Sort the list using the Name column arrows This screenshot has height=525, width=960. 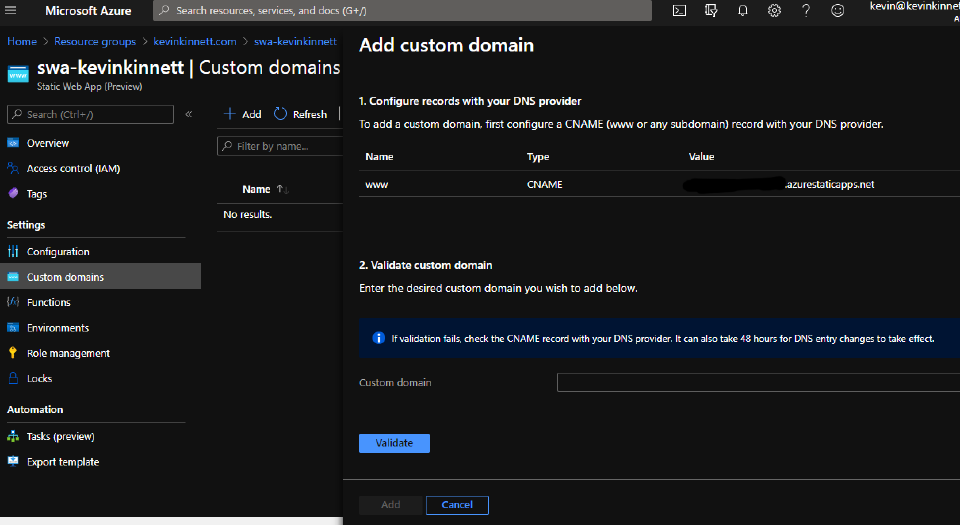click(282, 189)
